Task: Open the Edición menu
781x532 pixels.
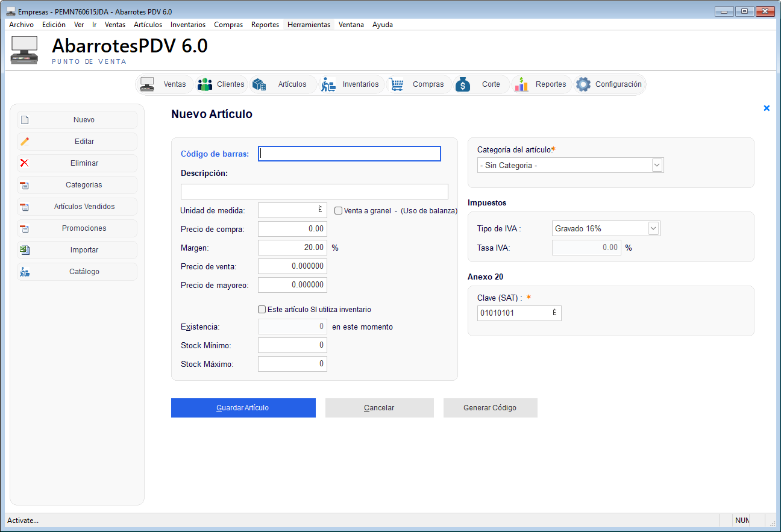Action: coord(54,25)
